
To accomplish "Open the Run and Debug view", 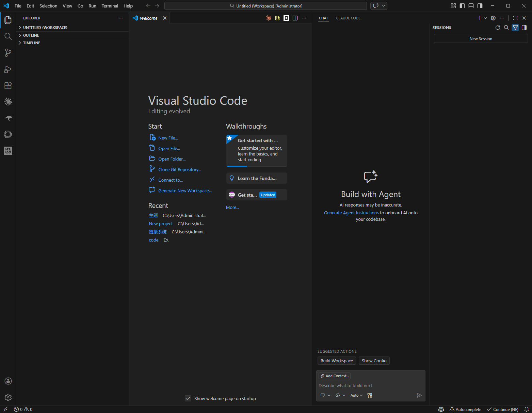I will click(8, 69).
